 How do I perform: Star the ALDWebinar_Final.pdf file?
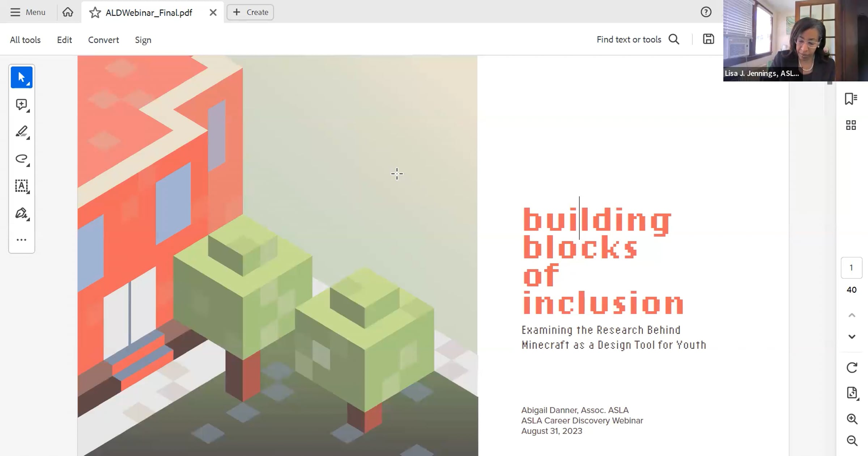[95, 13]
